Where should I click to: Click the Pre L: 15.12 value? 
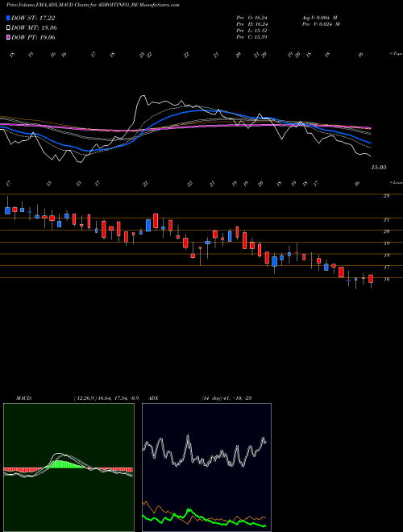[x=251, y=31]
